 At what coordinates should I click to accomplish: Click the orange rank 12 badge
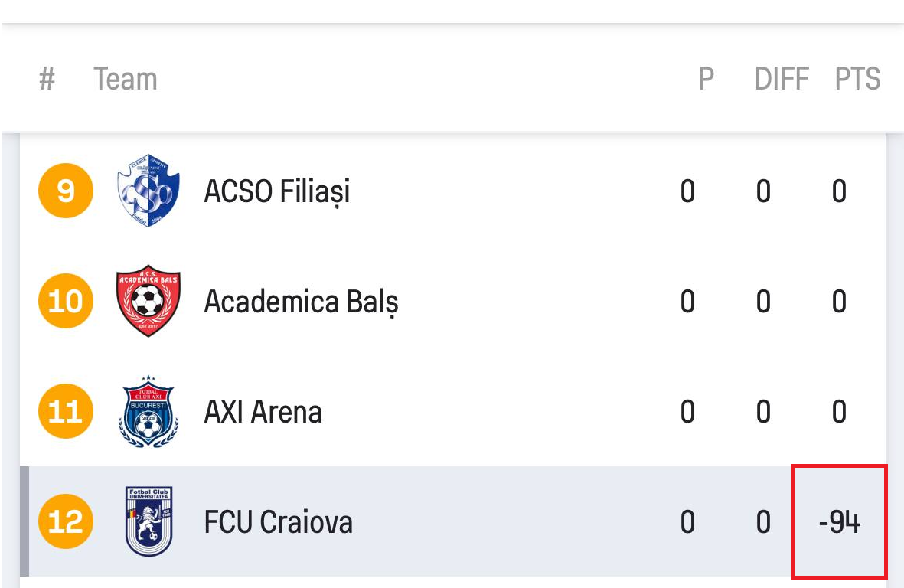point(66,521)
